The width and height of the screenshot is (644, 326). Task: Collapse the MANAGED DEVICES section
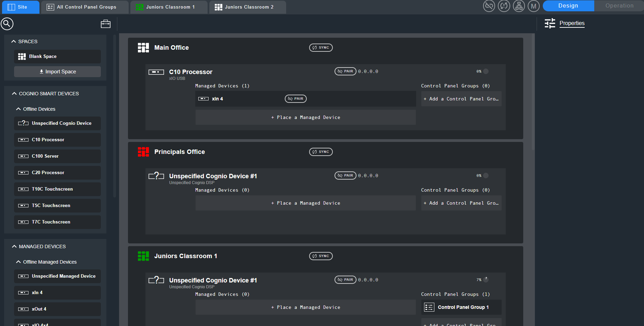pyautogui.click(x=14, y=246)
